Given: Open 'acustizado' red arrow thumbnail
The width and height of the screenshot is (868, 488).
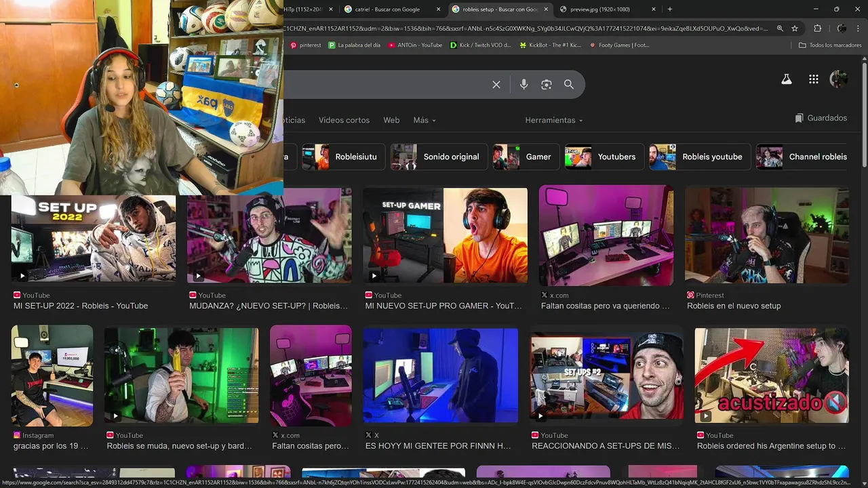Looking at the screenshot, I should coord(772,375).
